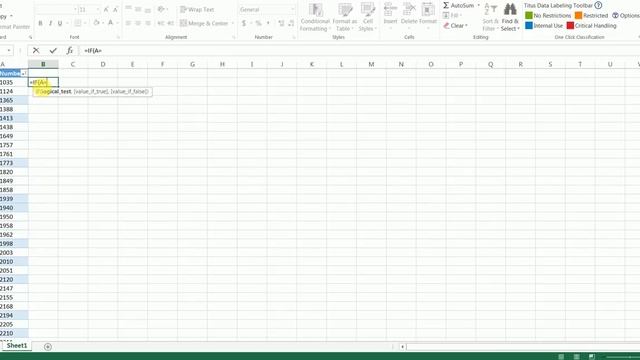This screenshot has height=360, width=640.
Task: Open Cell Styles gallery
Action: pos(368,18)
